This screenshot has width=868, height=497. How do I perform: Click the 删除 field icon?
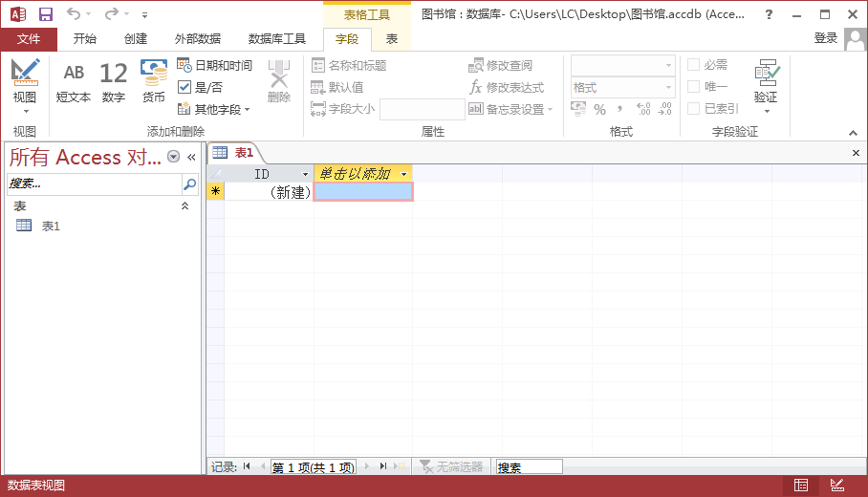click(x=279, y=81)
